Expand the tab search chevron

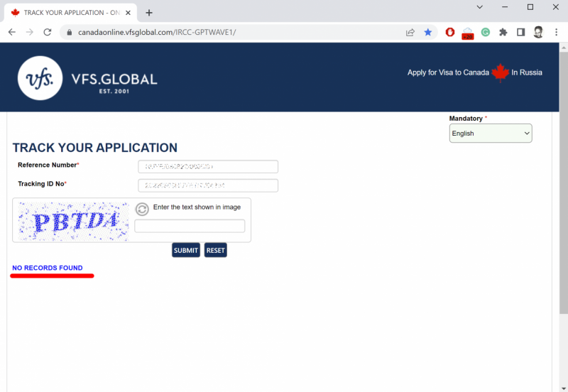click(480, 7)
